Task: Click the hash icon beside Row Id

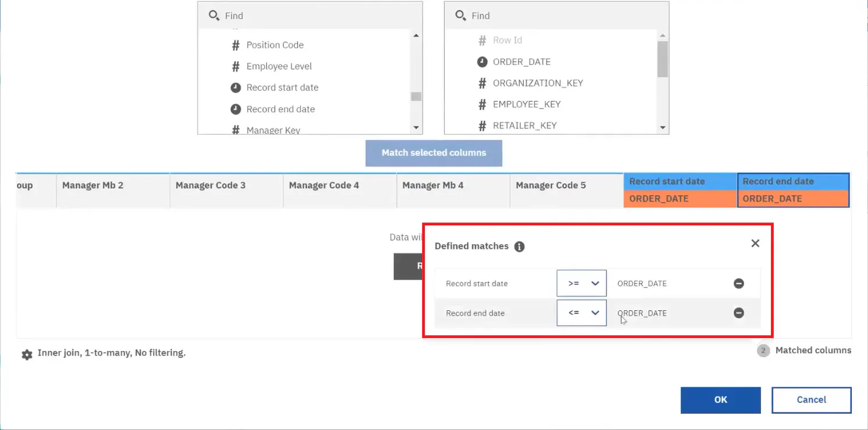Action: tap(482, 40)
